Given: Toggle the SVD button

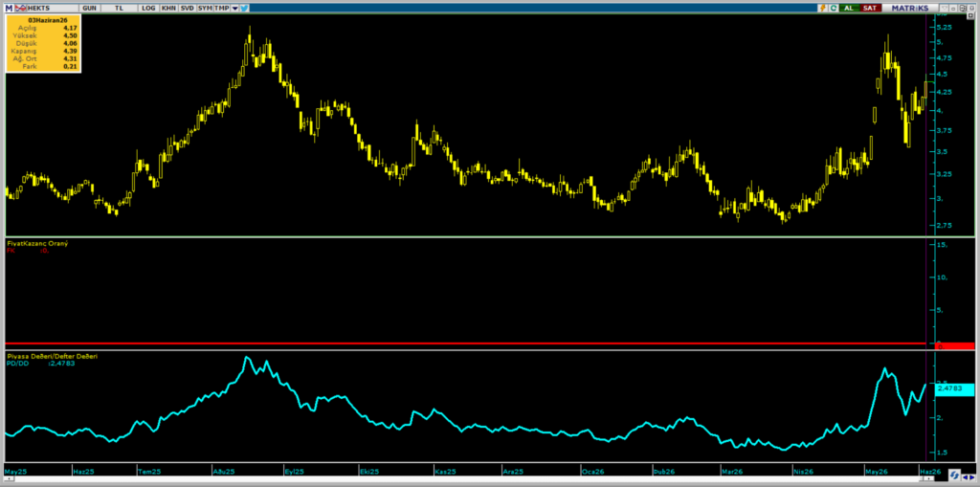Looking at the screenshot, I should (187, 8).
